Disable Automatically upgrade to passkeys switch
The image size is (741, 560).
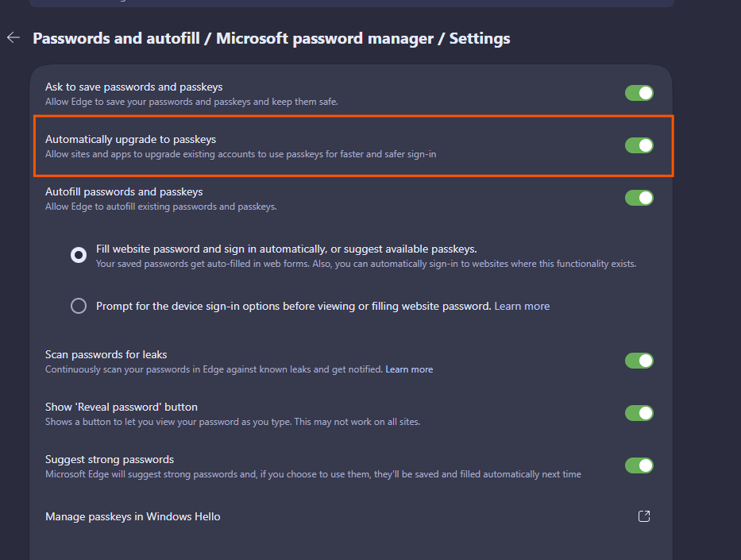pyautogui.click(x=639, y=145)
